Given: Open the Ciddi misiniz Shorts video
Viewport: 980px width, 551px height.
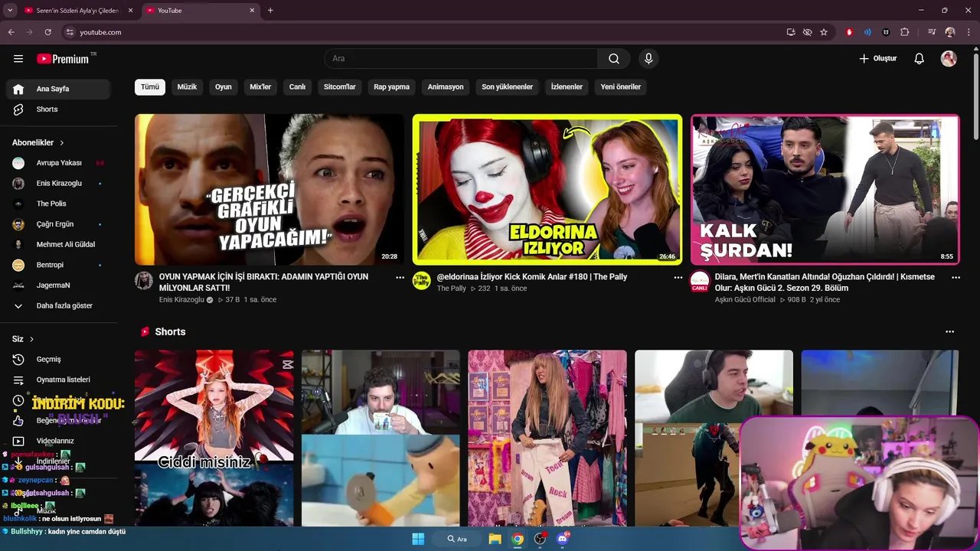Looking at the screenshot, I should click(214, 438).
